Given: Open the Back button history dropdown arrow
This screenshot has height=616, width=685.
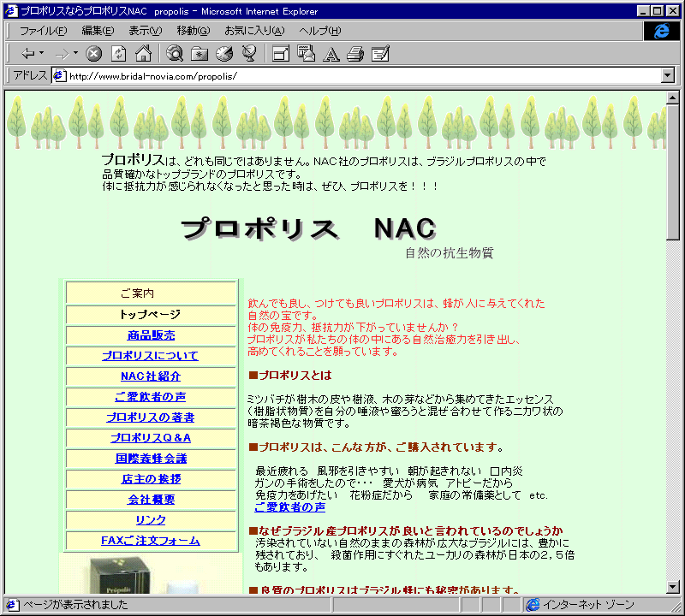Looking at the screenshot, I should click(41, 53).
